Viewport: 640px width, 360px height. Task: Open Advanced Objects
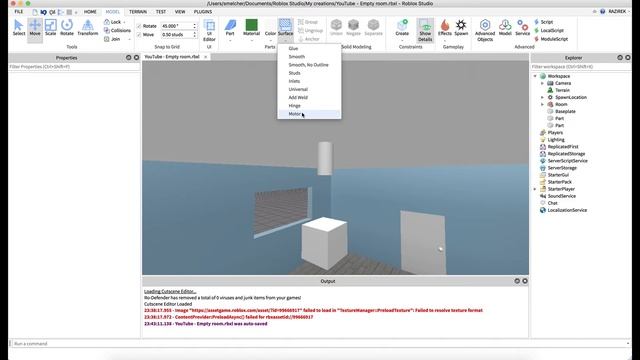pyautogui.click(x=485, y=31)
